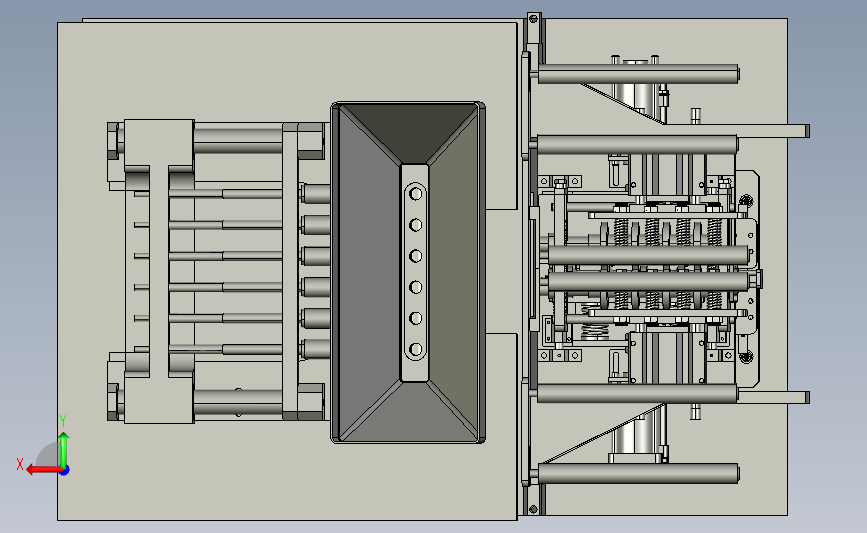This screenshot has height=533, width=867.
Task: Click the green Y axis arrow of the triad
Action: point(64,450)
